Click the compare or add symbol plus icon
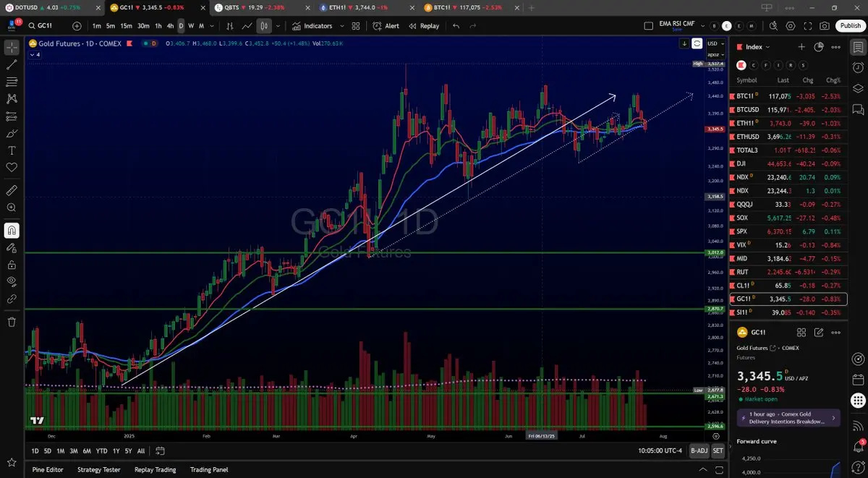 (77, 26)
